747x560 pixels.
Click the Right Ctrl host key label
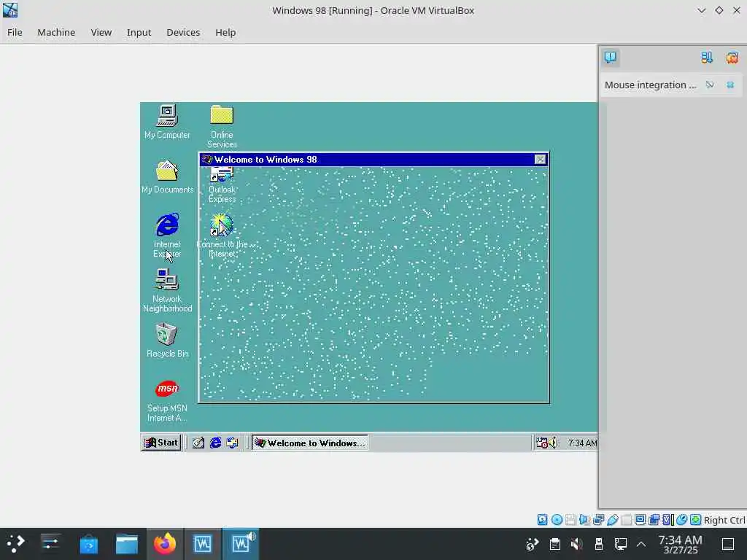tap(724, 520)
